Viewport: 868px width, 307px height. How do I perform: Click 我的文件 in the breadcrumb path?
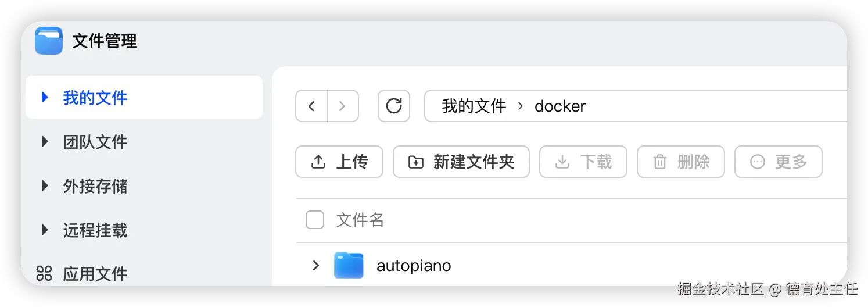click(474, 106)
